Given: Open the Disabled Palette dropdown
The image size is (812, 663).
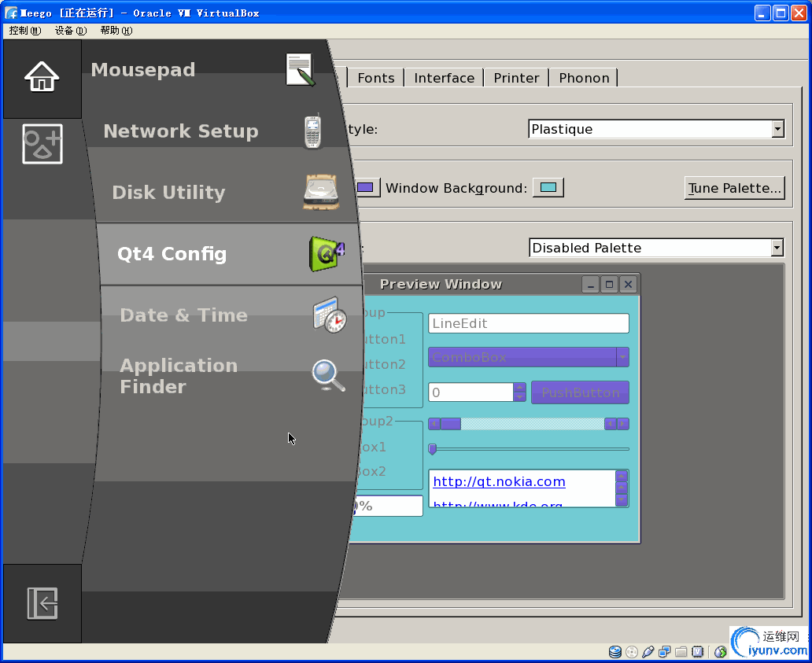Looking at the screenshot, I should (x=656, y=248).
